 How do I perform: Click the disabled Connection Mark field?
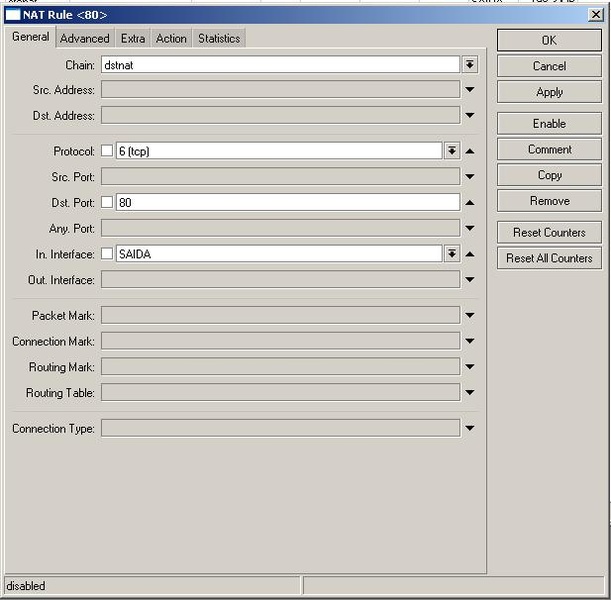[280, 341]
